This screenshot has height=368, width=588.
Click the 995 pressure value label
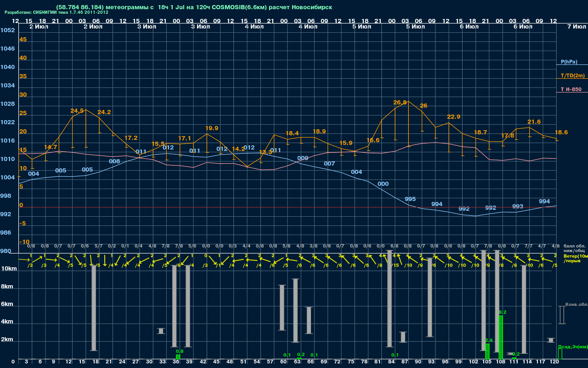410,199
